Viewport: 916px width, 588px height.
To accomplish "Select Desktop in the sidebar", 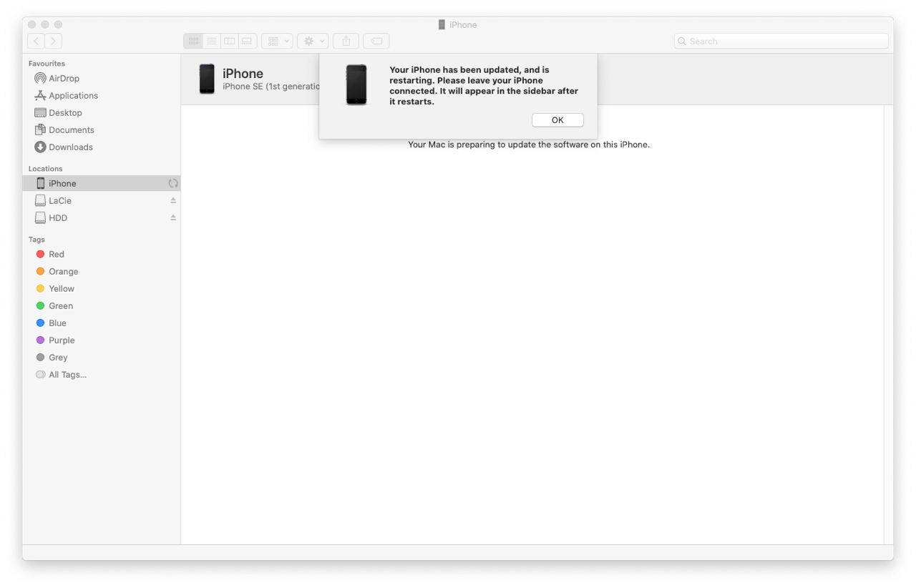I will pos(101,112).
